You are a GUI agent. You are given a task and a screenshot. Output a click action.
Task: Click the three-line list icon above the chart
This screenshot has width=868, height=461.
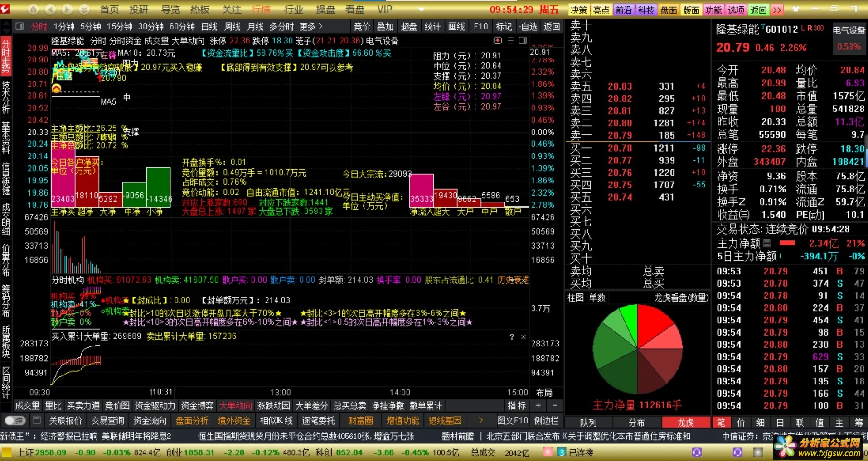pos(510,41)
